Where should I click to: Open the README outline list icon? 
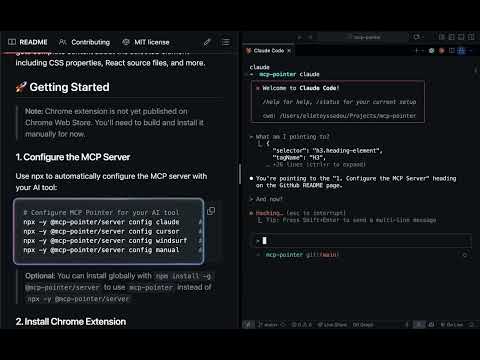point(226,42)
